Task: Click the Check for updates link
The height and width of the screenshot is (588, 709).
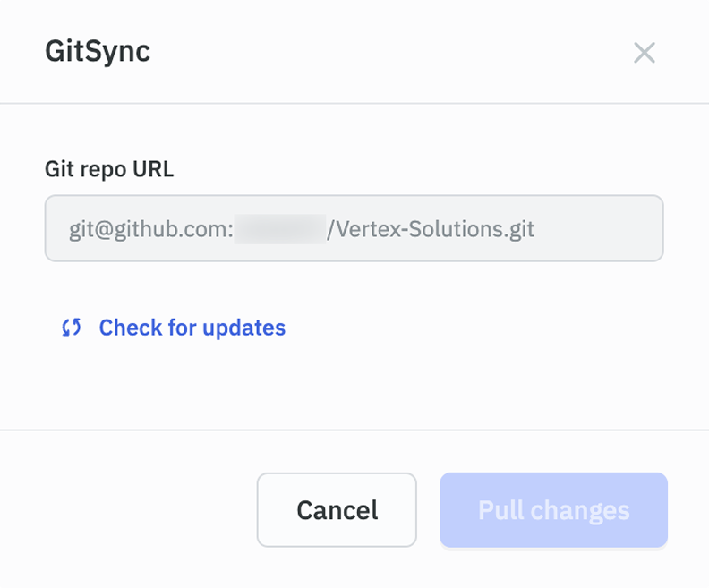Action: 192,328
